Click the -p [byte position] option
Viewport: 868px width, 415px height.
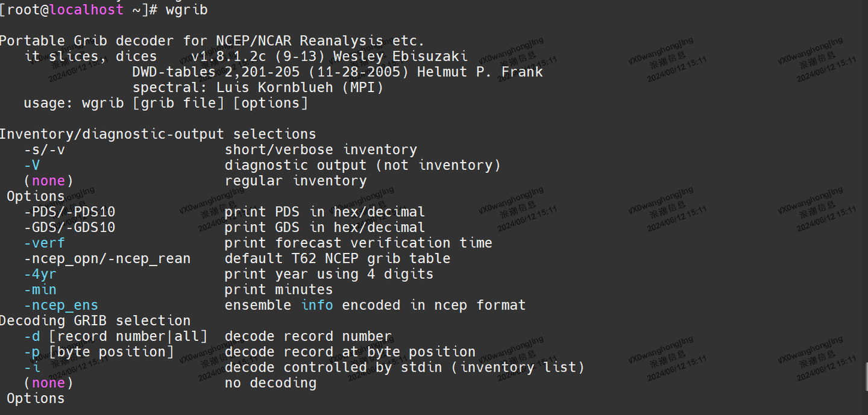click(x=99, y=352)
